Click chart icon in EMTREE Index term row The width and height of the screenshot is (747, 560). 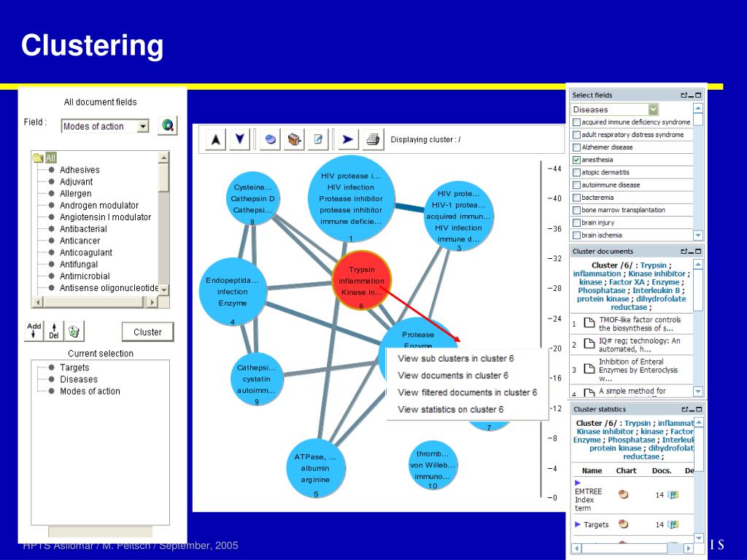pos(623,495)
